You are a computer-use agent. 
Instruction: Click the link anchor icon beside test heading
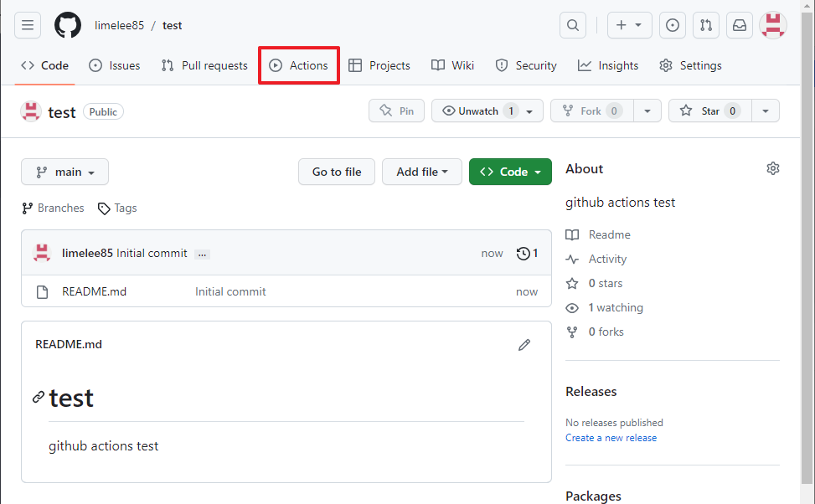39,398
